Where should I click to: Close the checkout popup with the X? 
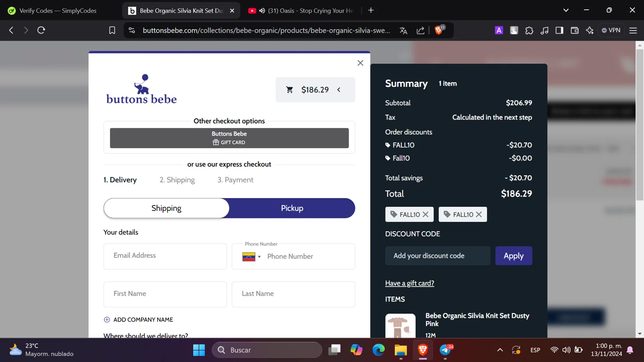tap(360, 63)
